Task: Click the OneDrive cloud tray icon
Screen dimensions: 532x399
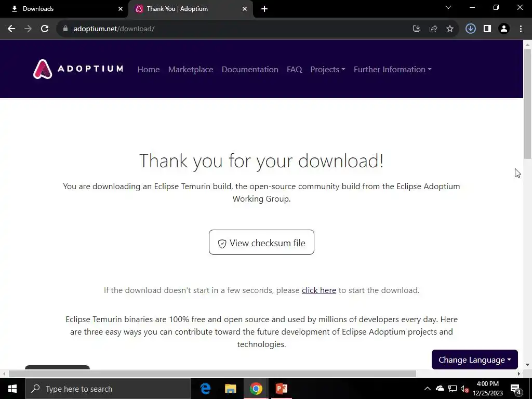Action: pos(440,389)
